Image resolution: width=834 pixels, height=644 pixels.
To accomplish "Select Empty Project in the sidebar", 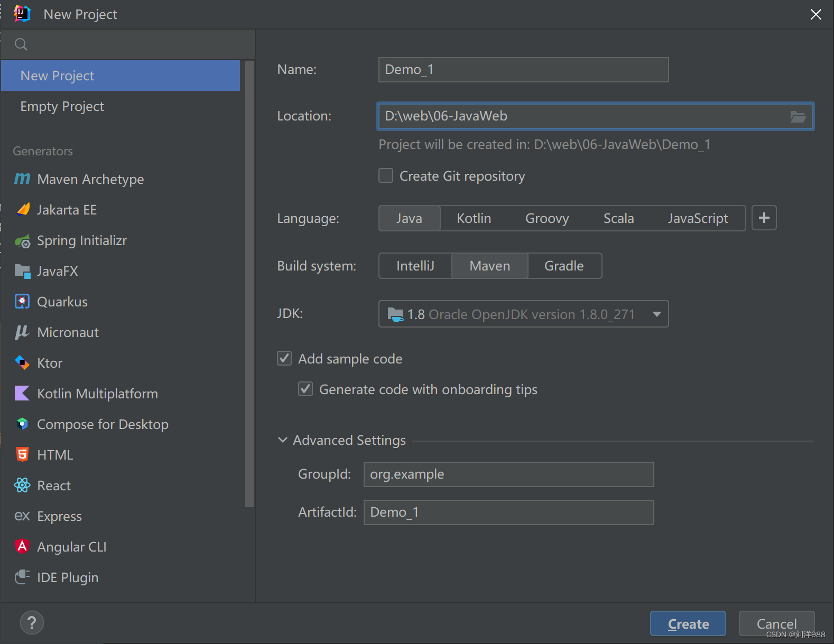I will coord(121,106).
